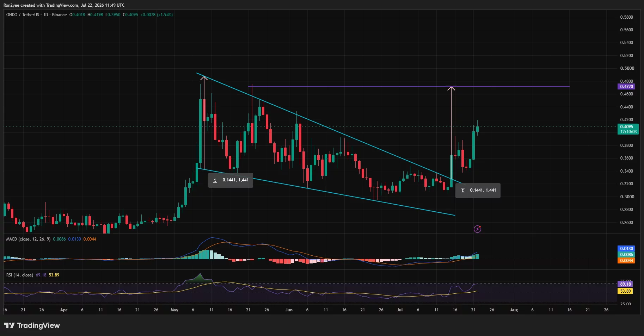
Task: Click the 0.3000 price axis label
Action: tap(626, 197)
